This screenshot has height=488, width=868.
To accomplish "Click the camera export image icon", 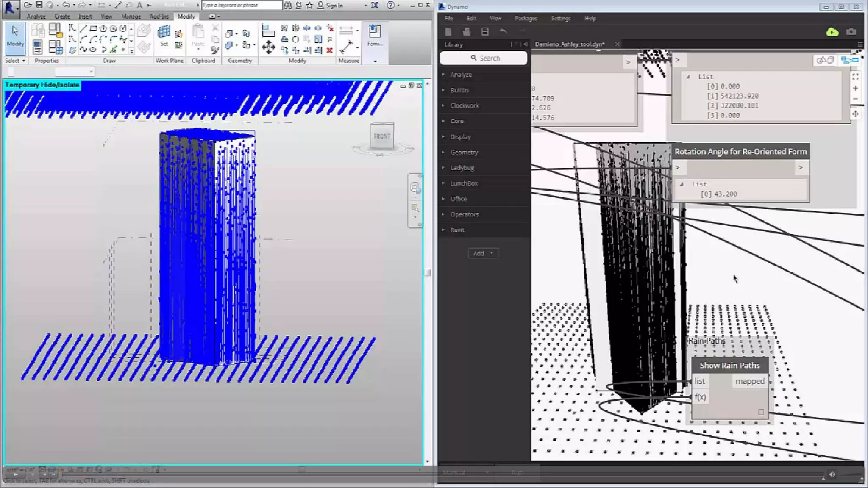I will pyautogui.click(x=851, y=32).
